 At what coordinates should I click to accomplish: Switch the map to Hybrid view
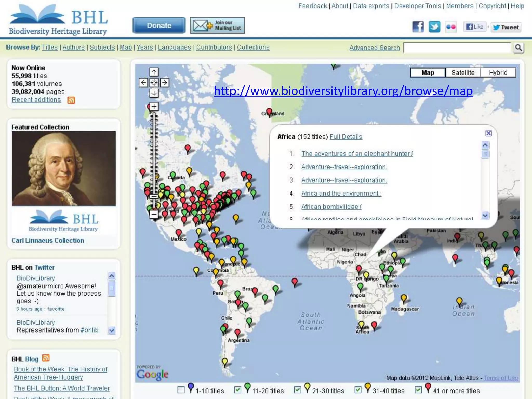pos(498,72)
